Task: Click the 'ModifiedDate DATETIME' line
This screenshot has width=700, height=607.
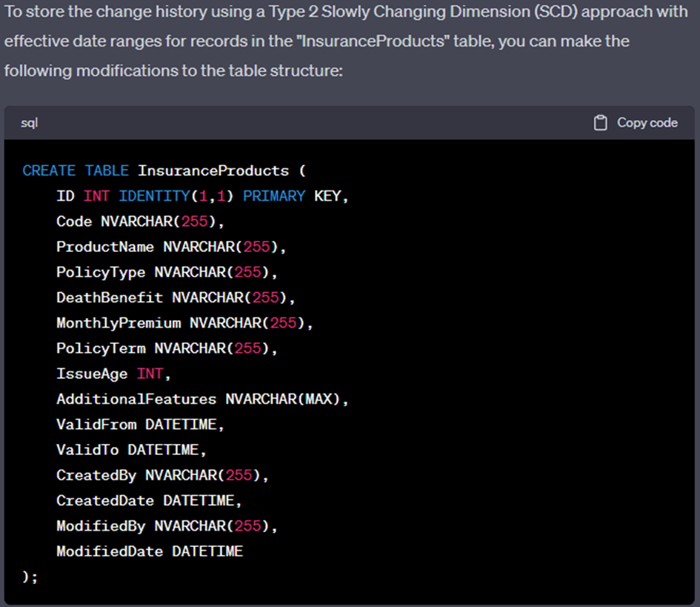Action: coord(150,551)
